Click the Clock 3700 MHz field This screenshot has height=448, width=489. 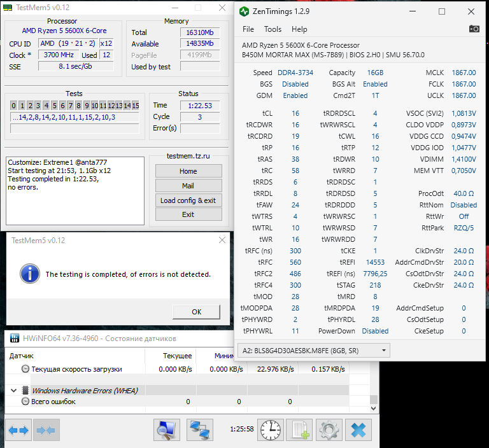click(x=59, y=55)
